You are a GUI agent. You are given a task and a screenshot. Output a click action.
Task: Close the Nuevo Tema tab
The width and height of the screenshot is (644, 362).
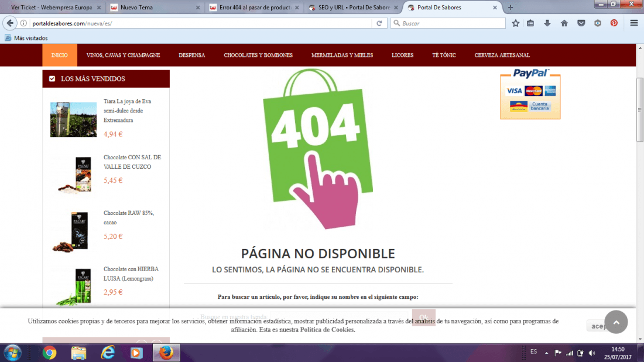[x=198, y=8]
